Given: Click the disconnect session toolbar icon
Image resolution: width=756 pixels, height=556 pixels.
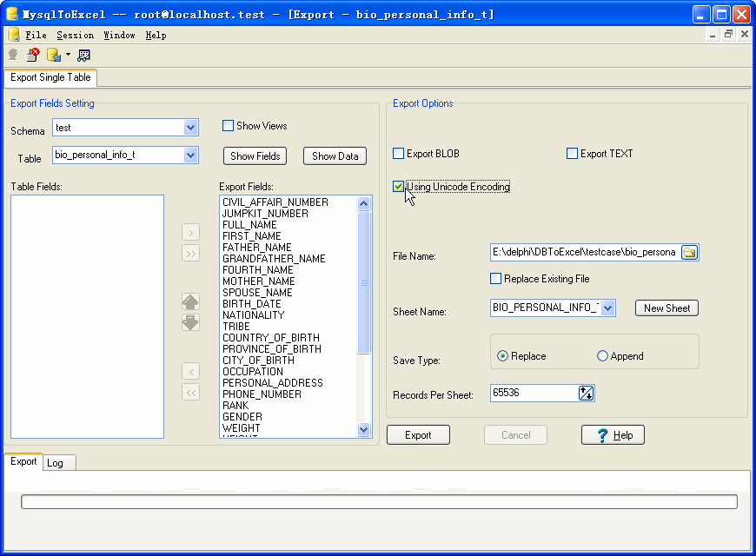Looking at the screenshot, I should click(x=33, y=55).
